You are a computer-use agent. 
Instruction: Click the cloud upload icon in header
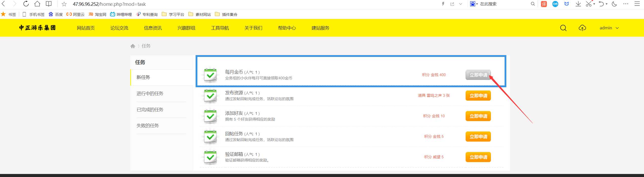tap(582, 28)
